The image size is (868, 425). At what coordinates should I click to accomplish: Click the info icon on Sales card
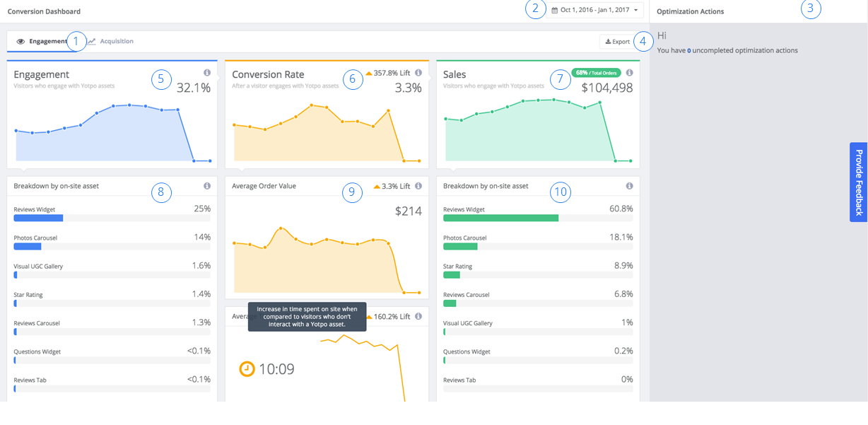(x=630, y=73)
